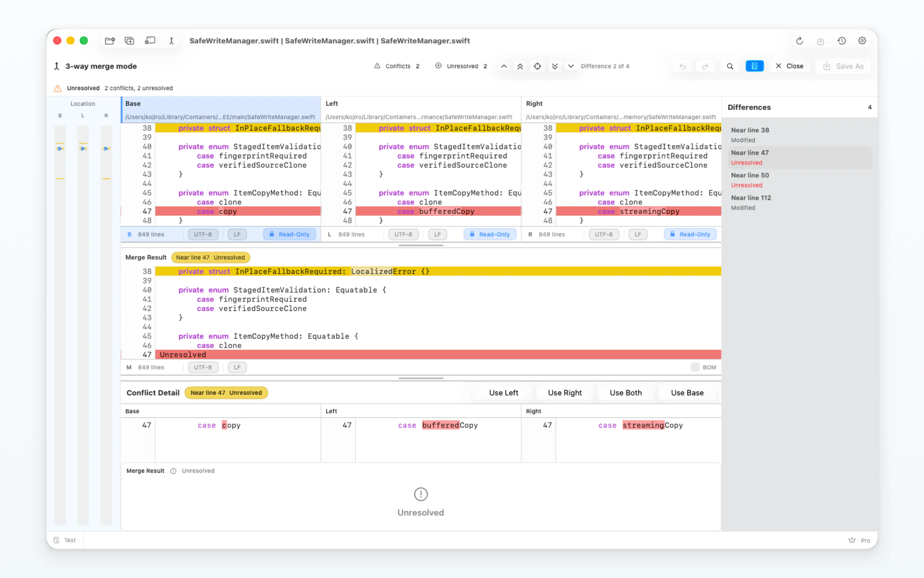Click the redo arrow button

[x=705, y=66]
